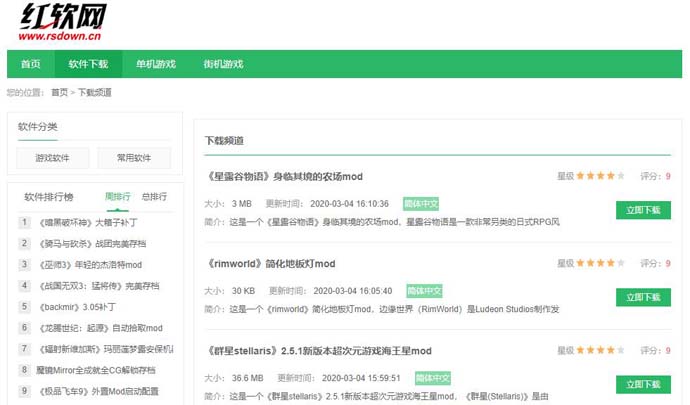Click the star rating of 星露谷物语 mod

(600, 176)
